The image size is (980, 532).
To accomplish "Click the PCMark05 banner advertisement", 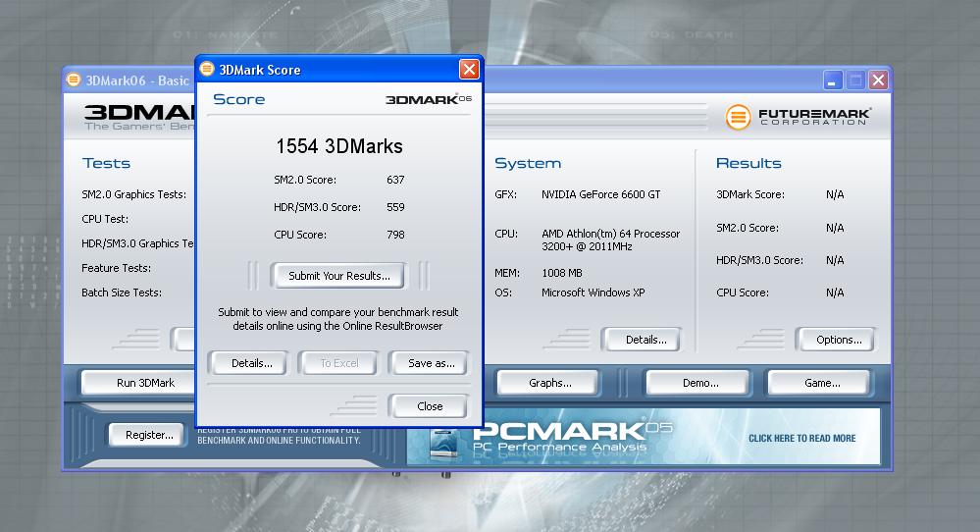I will (644, 437).
